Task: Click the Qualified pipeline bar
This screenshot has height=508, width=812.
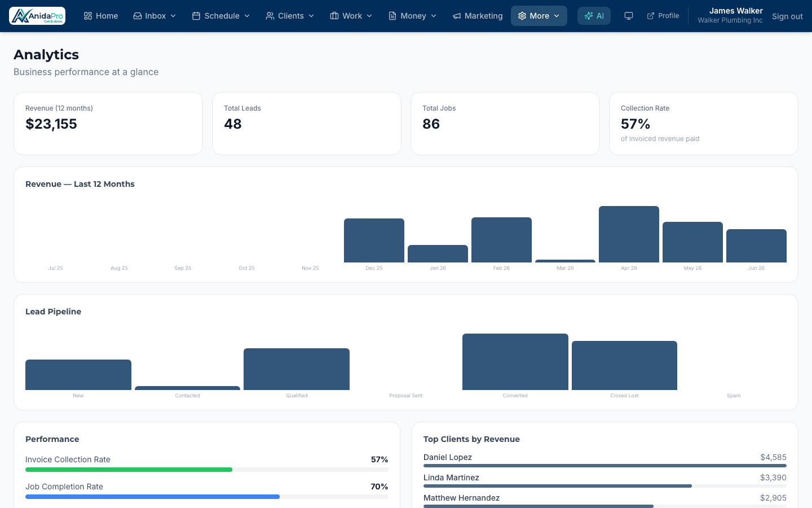Action: [297, 369]
